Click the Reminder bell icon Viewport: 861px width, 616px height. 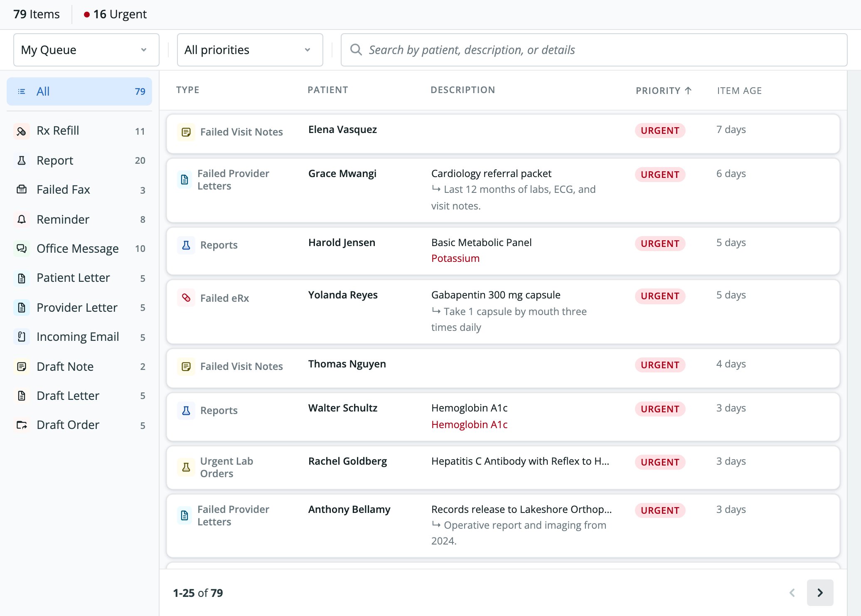[x=21, y=219]
